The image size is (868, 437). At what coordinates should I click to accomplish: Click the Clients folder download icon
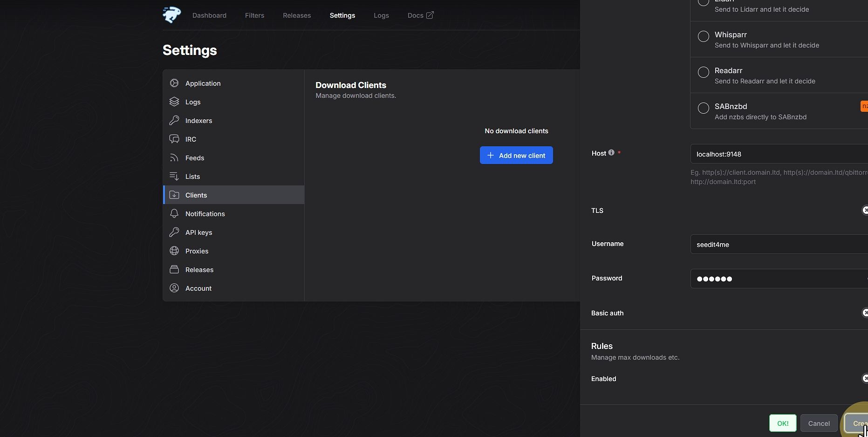click(x=174, y=195)
